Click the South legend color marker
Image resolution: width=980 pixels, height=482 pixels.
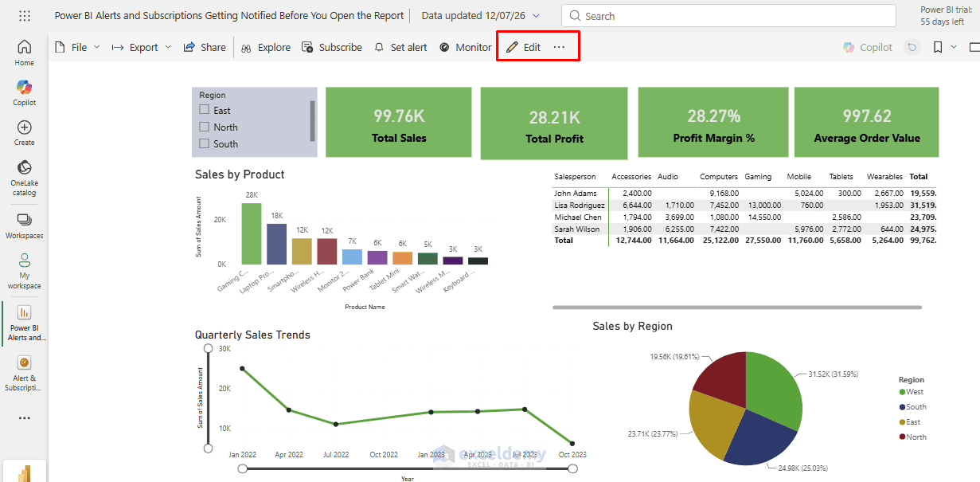click(x=902, y=407)
